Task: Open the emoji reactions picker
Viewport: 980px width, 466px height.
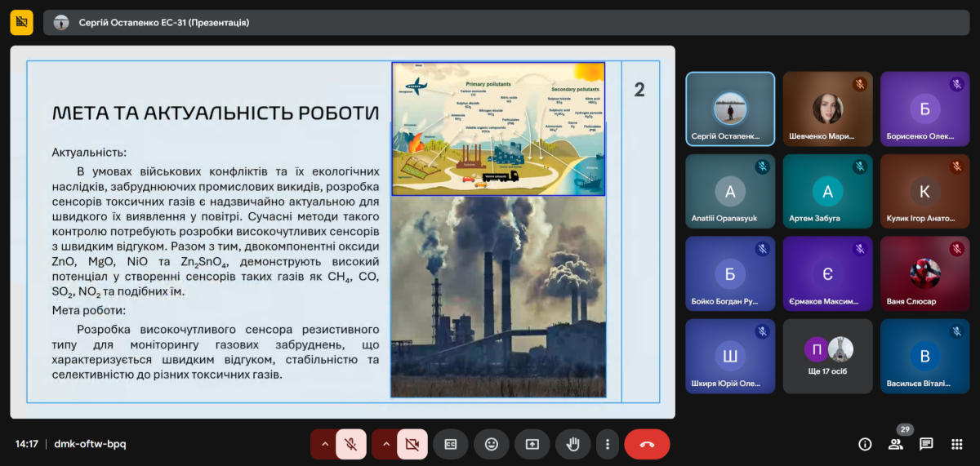Action: (x=491, y=444)
